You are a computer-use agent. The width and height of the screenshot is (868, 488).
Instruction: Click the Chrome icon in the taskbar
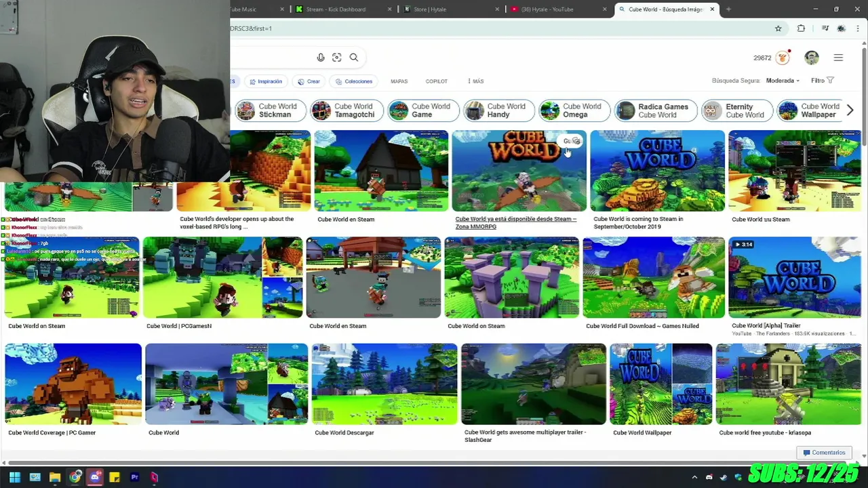pos(75,477)
